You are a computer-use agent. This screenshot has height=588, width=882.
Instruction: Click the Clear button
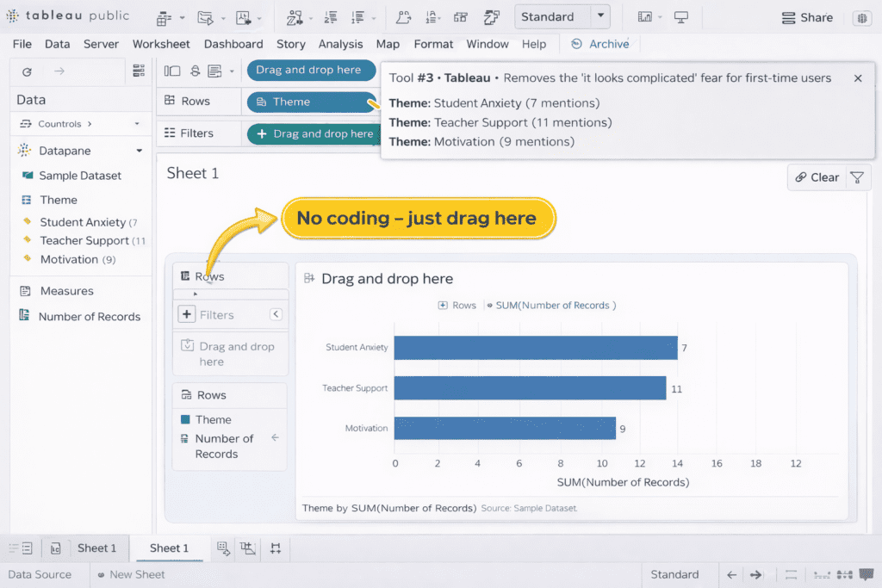tap(817, 177)
